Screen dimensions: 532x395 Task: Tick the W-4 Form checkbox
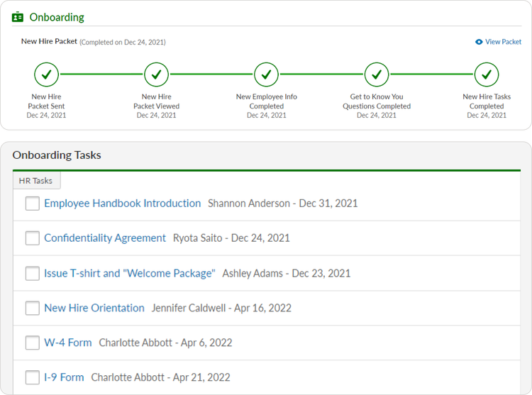click(x=32, y=343)
